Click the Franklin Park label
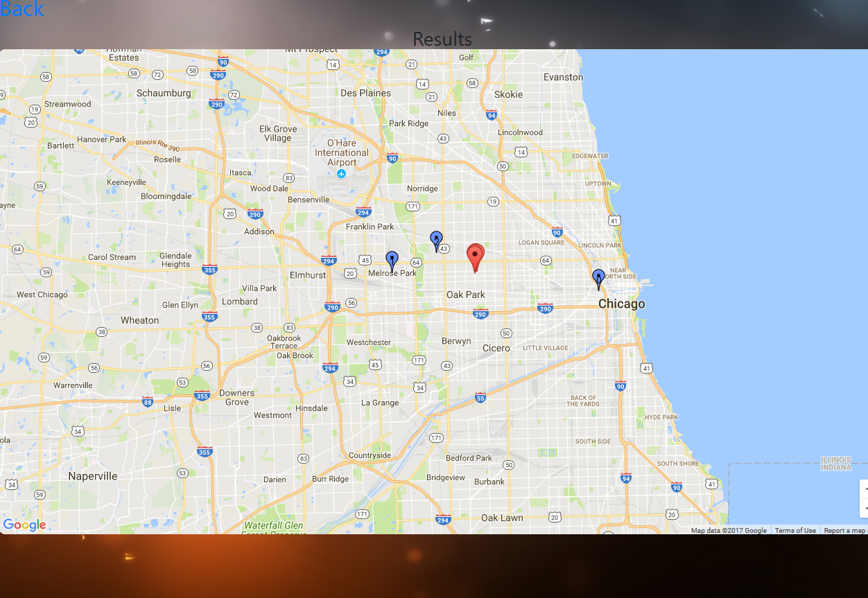Viewport: 868px width, 598px height. pos(370,227)
